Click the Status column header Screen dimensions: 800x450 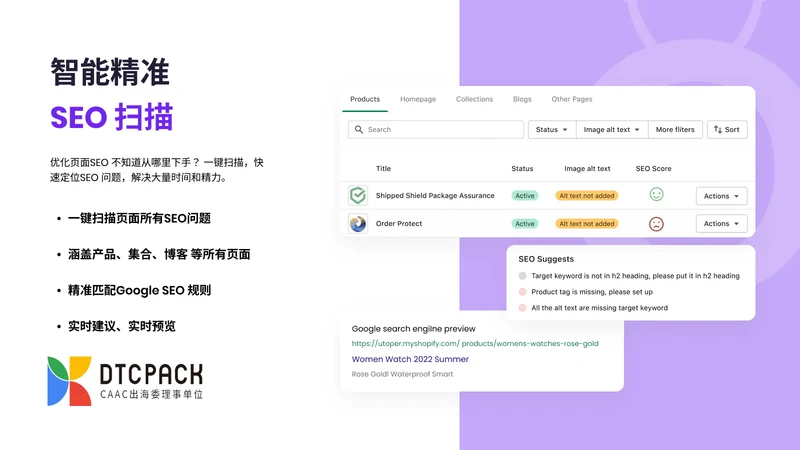click(522, 168)
